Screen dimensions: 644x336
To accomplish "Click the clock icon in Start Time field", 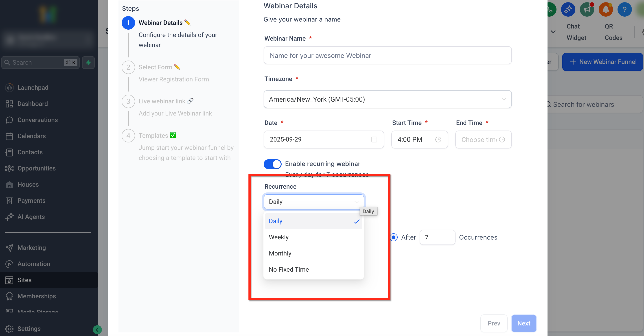I will tap(438, 139).
